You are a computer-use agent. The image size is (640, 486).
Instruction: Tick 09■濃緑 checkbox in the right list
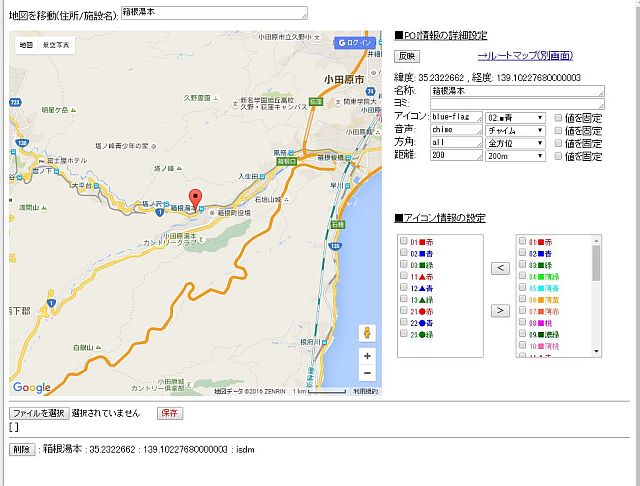[x=522, y=333]
